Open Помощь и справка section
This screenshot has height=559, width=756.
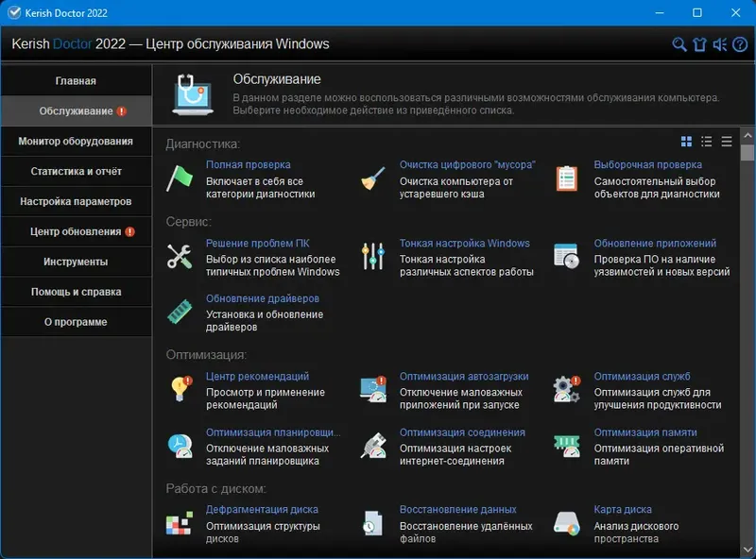point(76,292)
